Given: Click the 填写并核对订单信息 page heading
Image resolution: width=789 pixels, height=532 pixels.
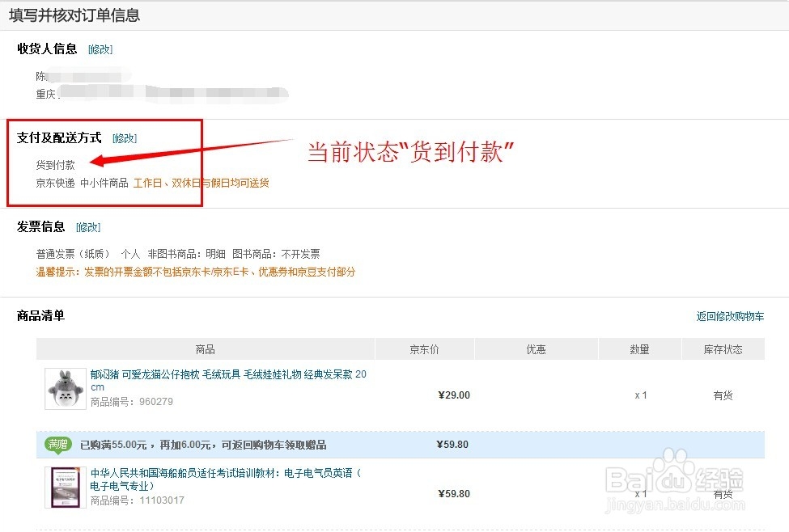Looking at the screenshot, I should [x=74, y=15].
